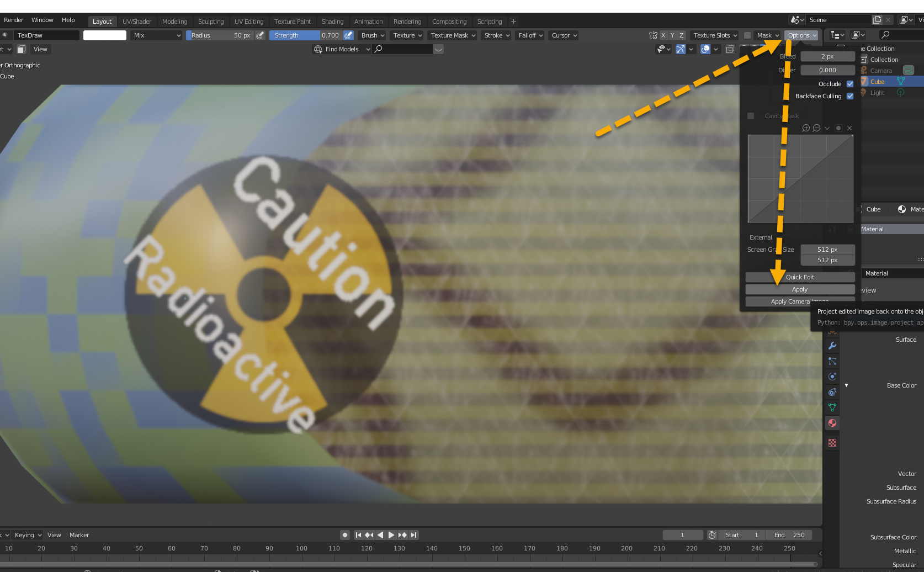The height and width of the screenshot is (572, 924).
Task: Open the Brush dropdown
Action: 373,35
